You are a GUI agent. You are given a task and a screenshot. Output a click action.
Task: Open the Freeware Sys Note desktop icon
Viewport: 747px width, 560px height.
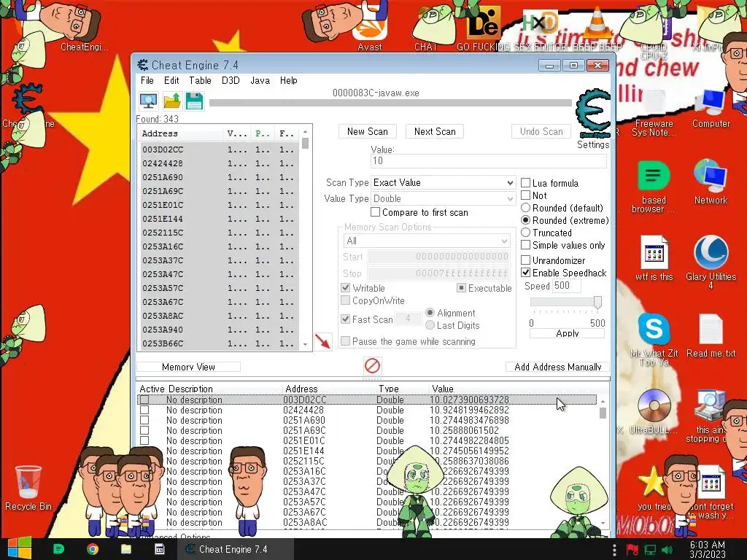(x=654, y=113)
